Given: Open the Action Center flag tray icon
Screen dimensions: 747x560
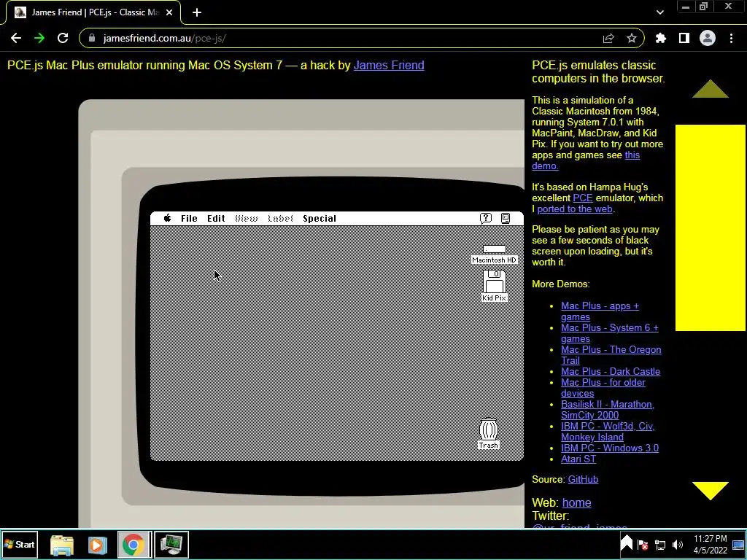Looking at the screenshot, I should 643,544.
